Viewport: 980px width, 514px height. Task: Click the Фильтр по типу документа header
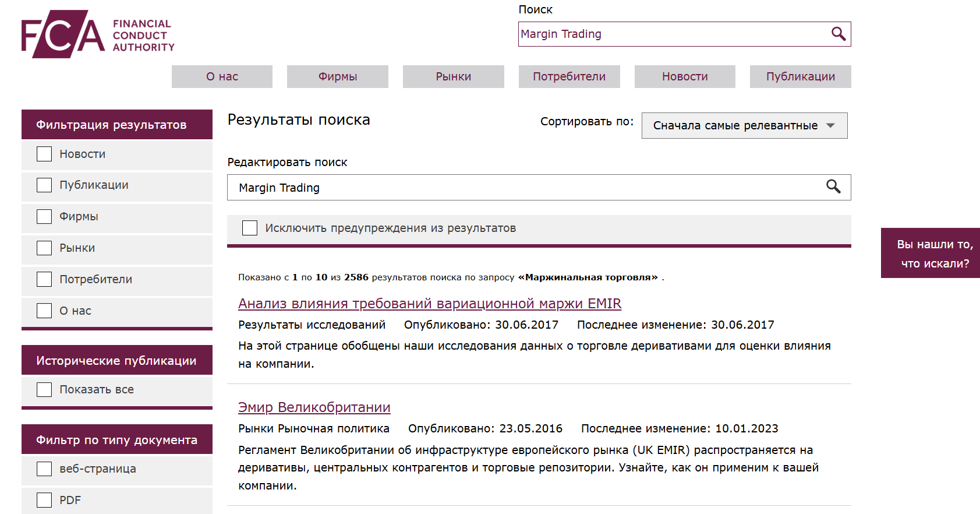(117, 439)
